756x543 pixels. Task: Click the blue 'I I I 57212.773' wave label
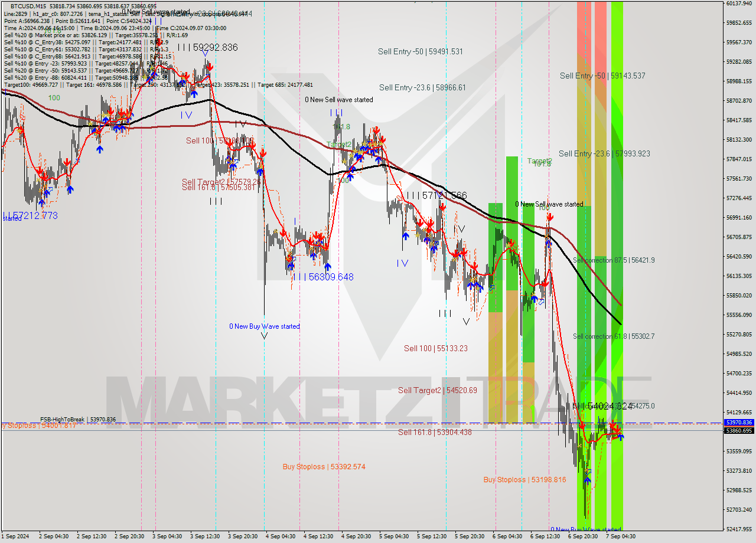point(30,216)
